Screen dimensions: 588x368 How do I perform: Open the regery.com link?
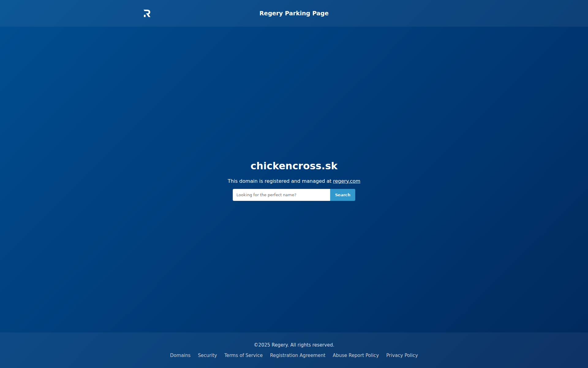346,181
